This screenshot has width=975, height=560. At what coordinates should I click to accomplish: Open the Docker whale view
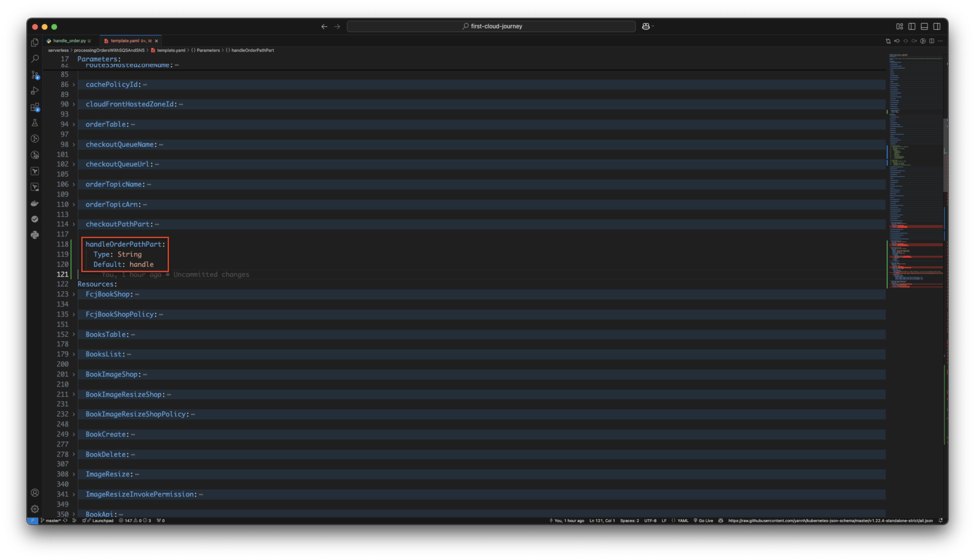click(x=35, y=203)
